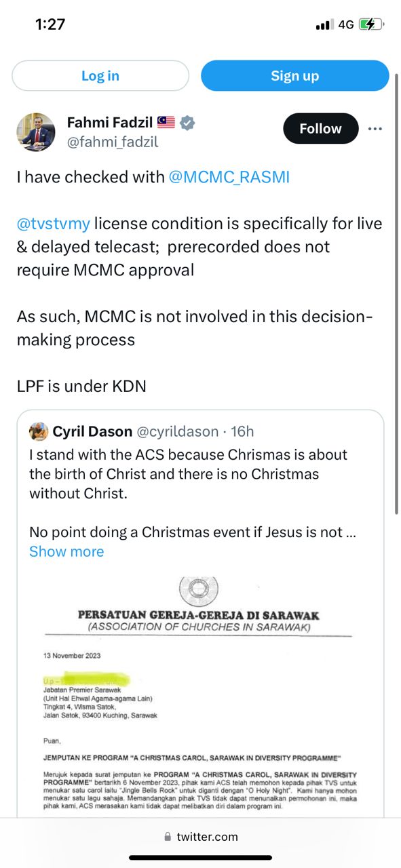Tap the Malaysia flag emoji
This screenshot has height=868, width=401.
point(166,123)
